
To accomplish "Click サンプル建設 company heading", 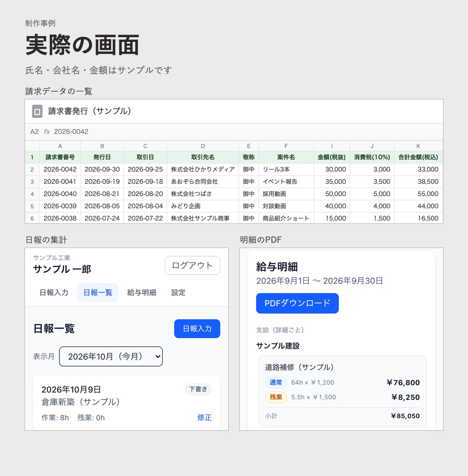I will [278, 345].
